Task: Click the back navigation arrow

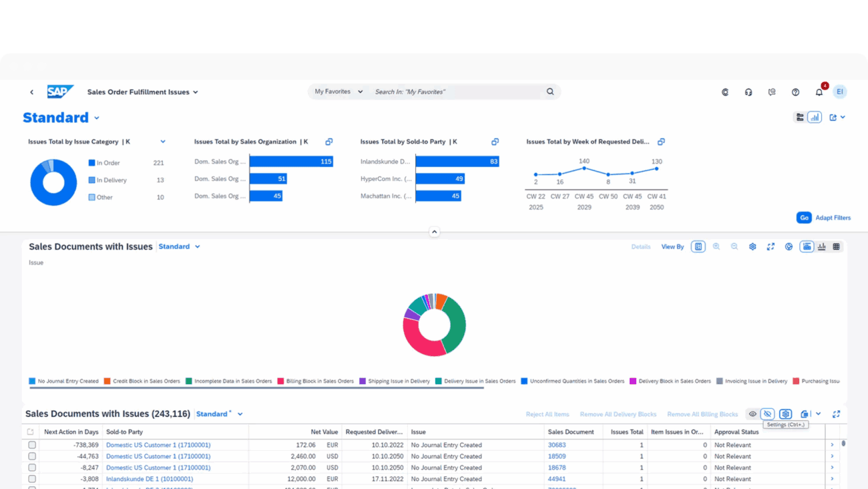Action: 31,92
